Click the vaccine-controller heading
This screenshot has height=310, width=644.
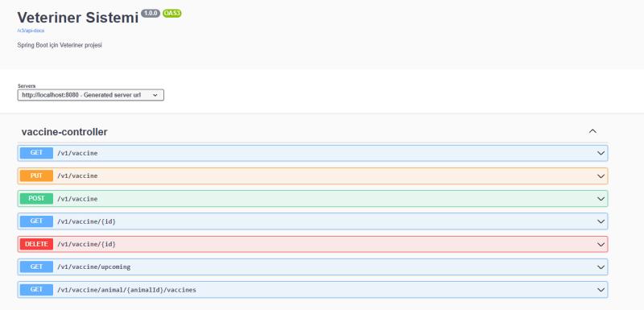(x=64, y=132)
